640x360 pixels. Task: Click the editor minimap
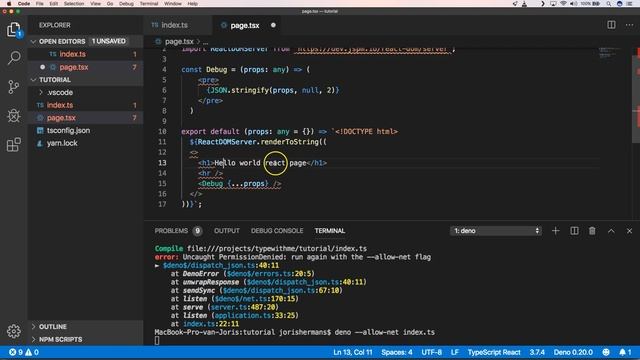(610, 53)
